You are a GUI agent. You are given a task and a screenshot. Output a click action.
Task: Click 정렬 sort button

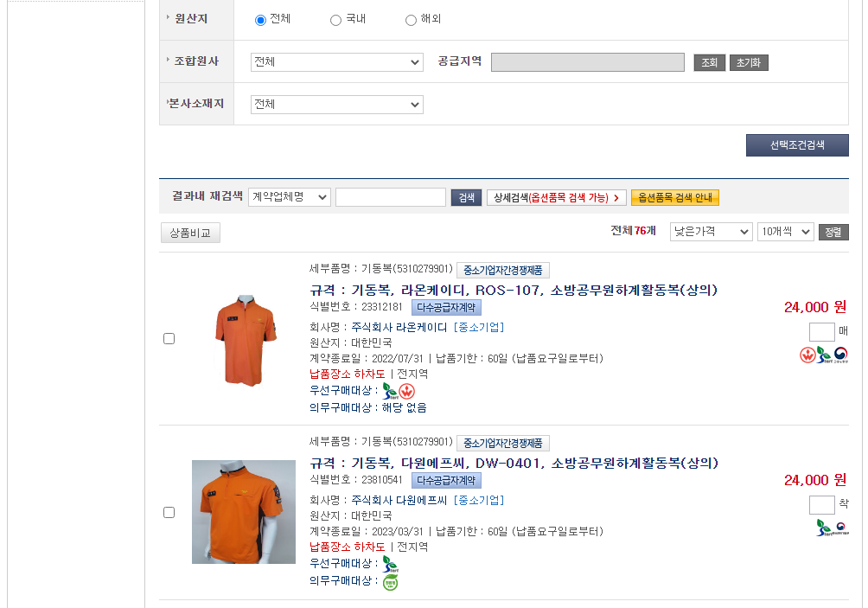[x=833, y=232]
